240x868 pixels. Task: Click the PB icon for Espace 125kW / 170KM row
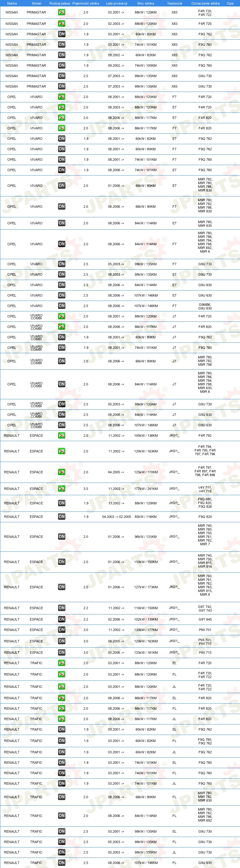tap(62, 472)
